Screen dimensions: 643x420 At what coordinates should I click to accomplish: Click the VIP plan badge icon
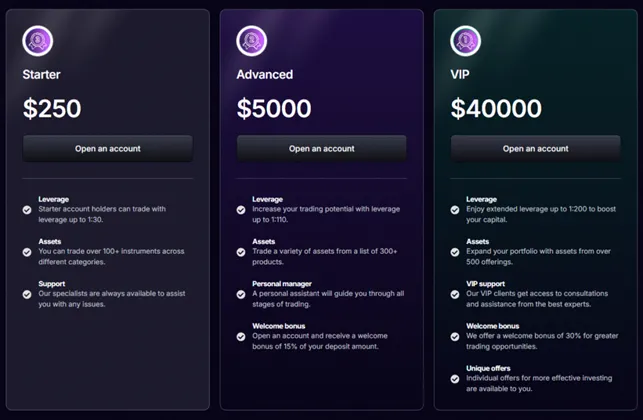466,41
